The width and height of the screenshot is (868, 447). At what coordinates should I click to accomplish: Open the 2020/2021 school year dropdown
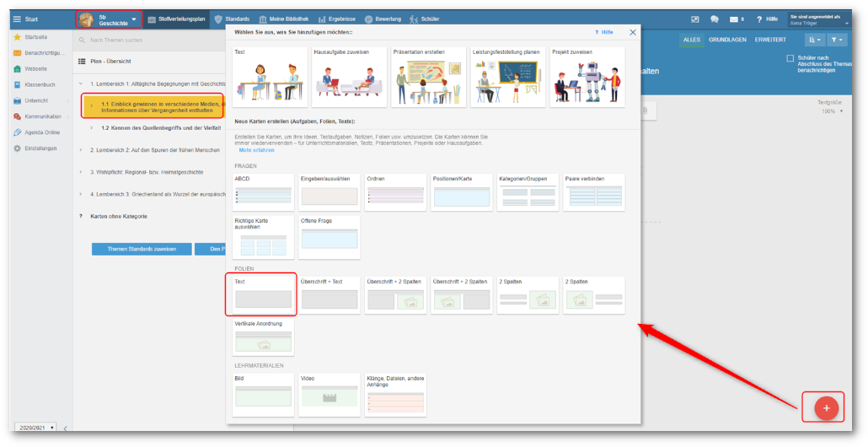35,428
